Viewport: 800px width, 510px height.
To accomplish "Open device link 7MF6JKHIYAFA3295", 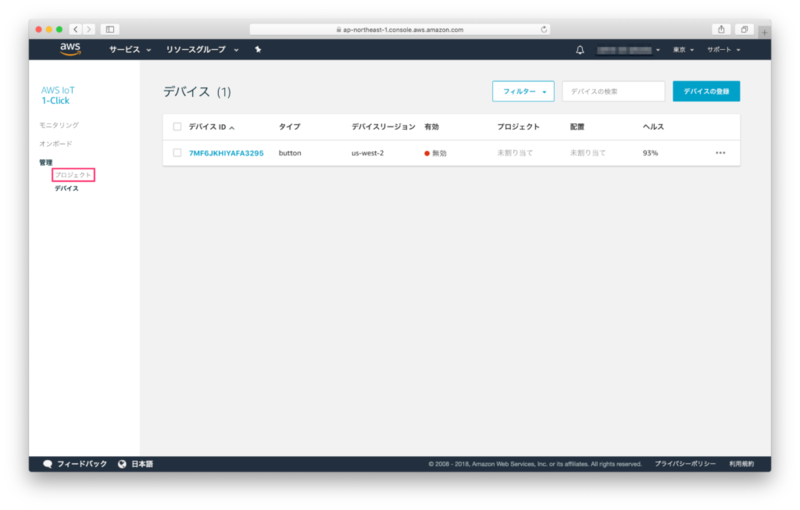I will click(226, 153).
